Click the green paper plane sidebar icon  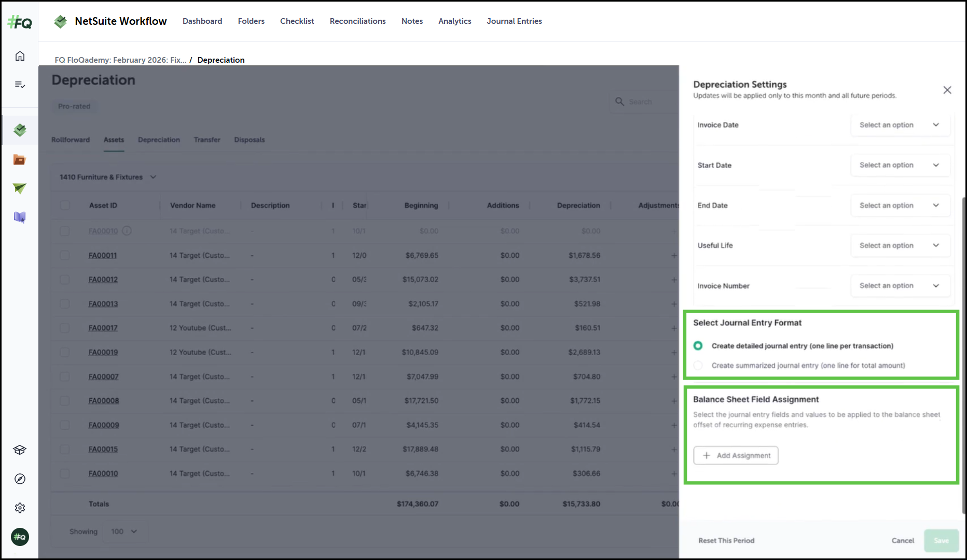pos(20,188)
